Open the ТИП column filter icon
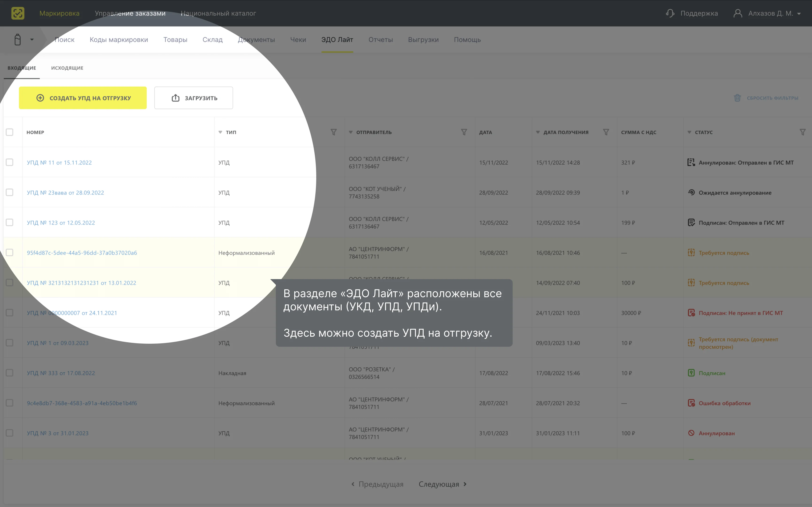812x507 pixels. (x=334, y=132)
